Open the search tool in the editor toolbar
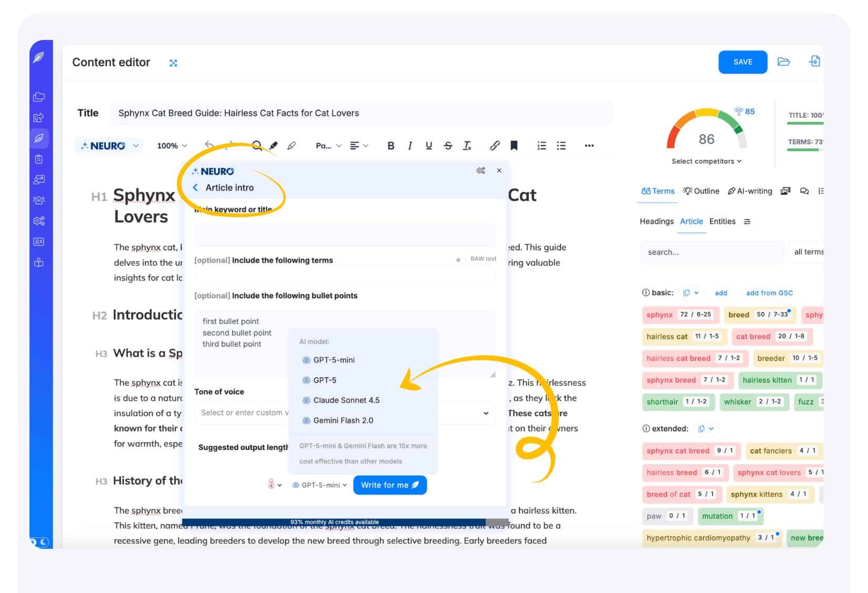Screen dimensions: 868x593 pos(256,146)
